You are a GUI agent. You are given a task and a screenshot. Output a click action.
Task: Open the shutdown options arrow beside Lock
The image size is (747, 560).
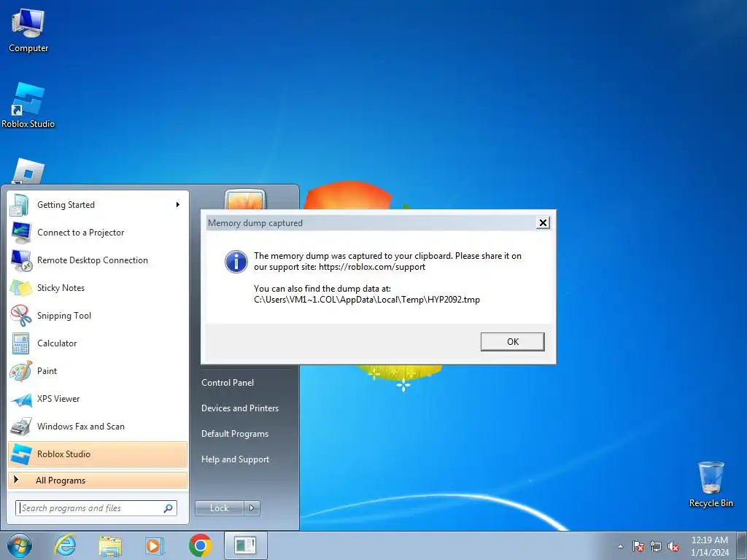(252, 508)
